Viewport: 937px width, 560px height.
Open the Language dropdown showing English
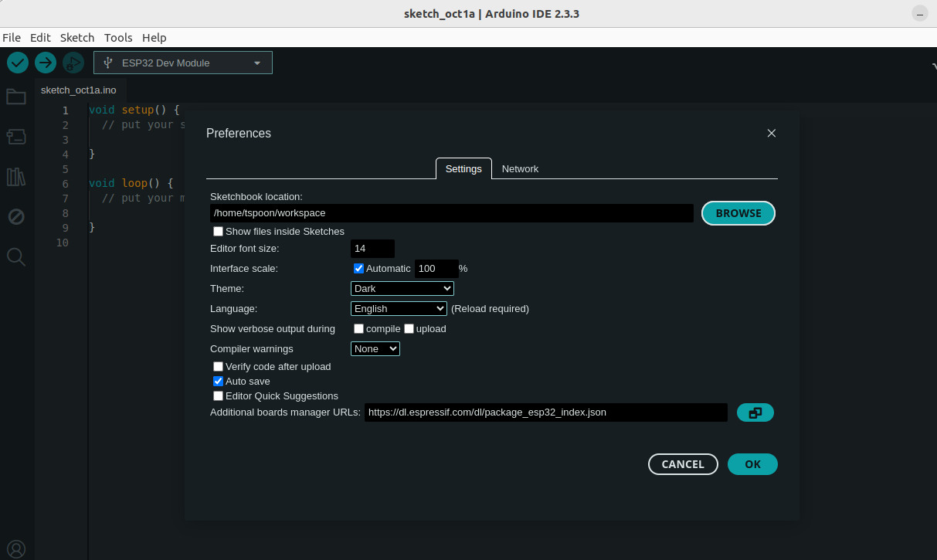point(399,309)
